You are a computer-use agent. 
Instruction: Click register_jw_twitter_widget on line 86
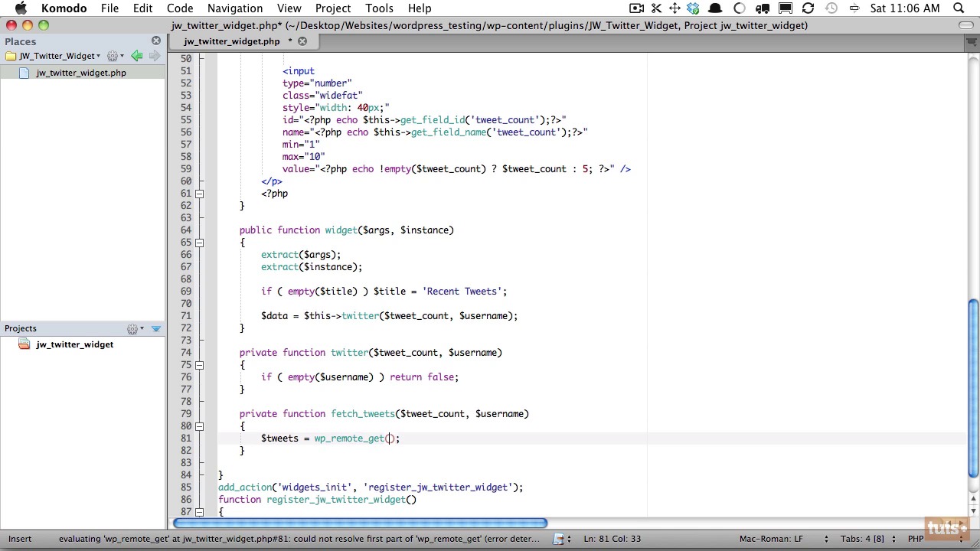[x=336, y=500]
